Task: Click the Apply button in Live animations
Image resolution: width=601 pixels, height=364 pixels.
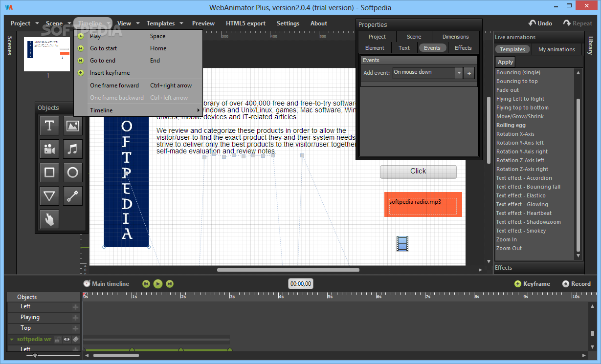Action: [505, 62]
